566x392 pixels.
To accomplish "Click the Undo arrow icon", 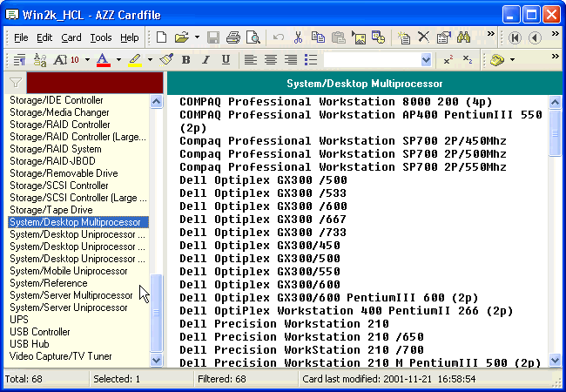I will [278, 37].
